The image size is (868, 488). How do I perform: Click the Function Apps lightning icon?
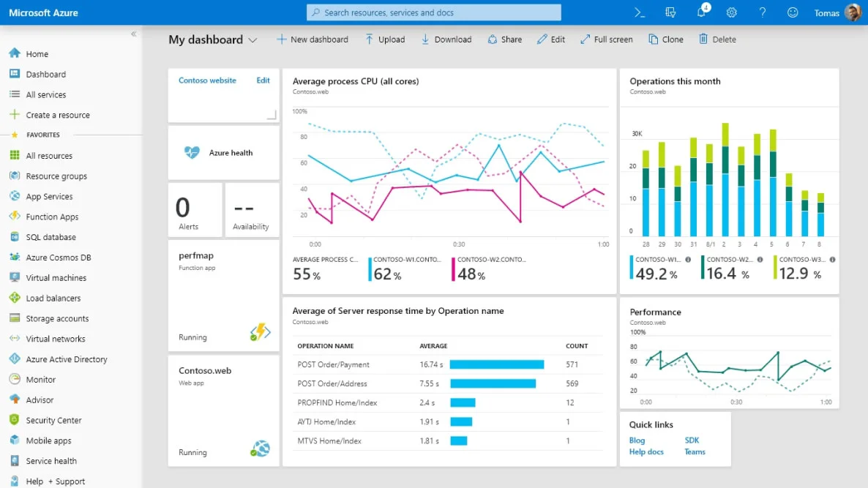click(15, 217)
